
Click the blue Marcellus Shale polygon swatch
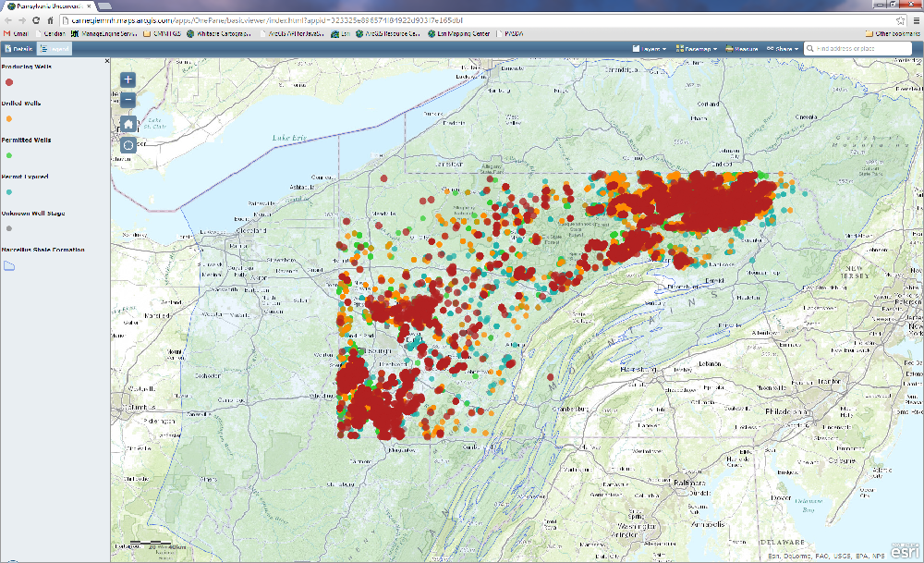[9, 263]
